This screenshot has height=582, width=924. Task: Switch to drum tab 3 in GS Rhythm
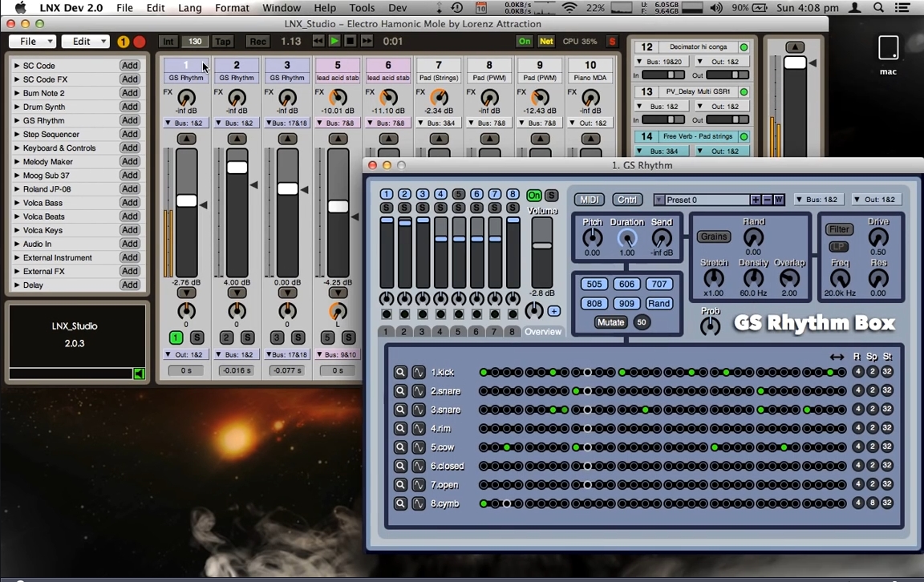[x=421, y=332]
